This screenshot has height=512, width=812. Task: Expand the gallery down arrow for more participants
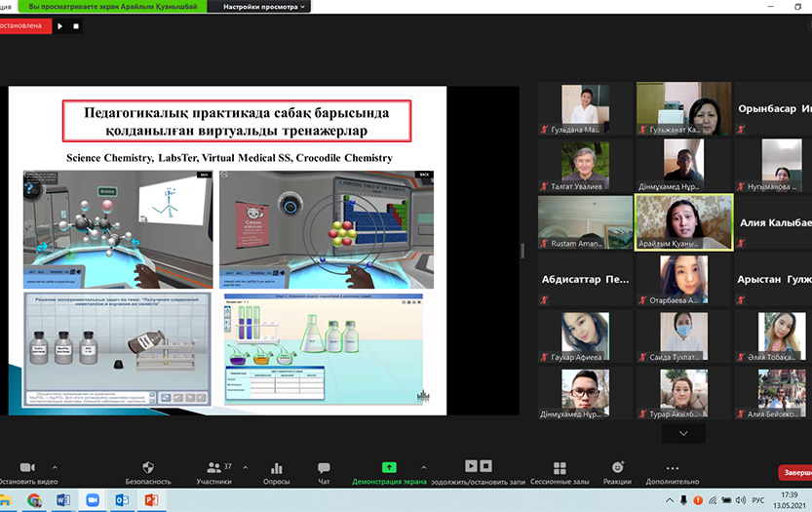pyautogui.click(x=682, y=433)
